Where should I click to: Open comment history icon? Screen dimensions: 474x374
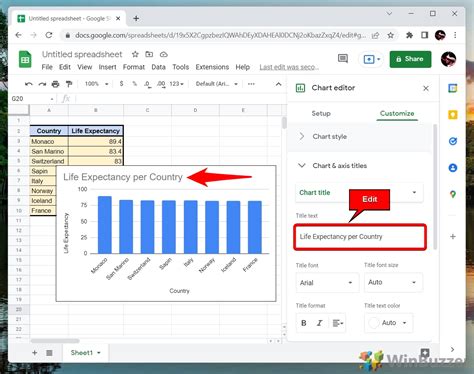coord(343,59)
